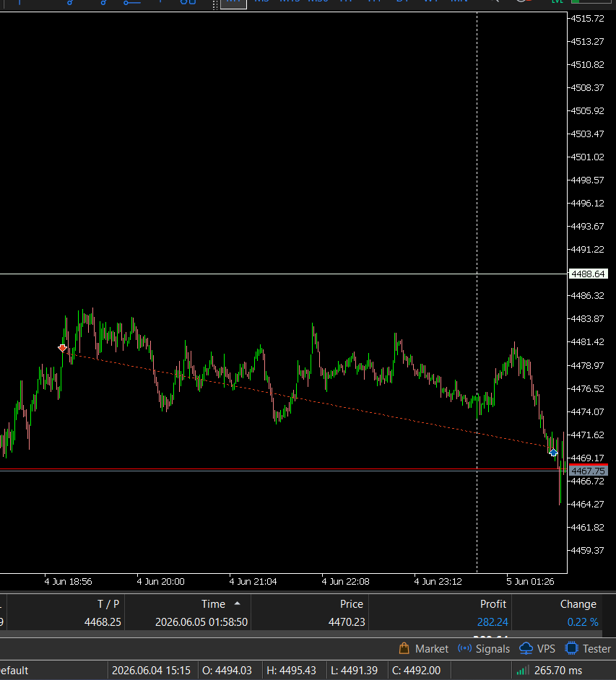The image size is (616, 680).
Task: Click the 265.70 ms ping indicator
Action: (558, 671)
